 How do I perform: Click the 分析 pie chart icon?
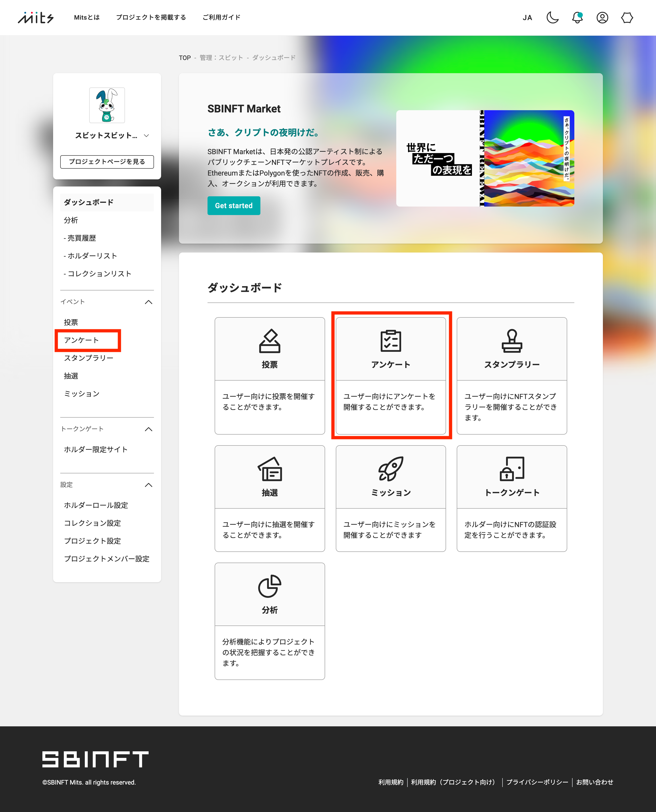pyautogui.click(x=270, y=586)
